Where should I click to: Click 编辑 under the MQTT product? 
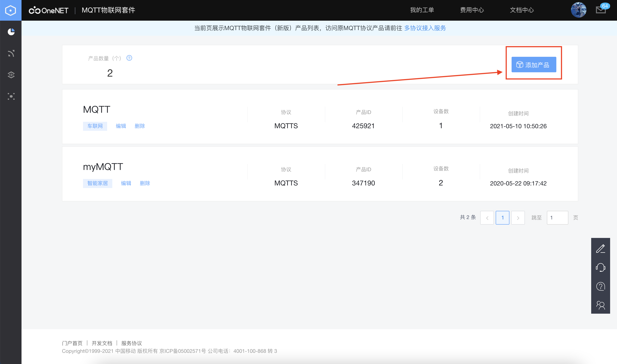click(x=121, y=126)
